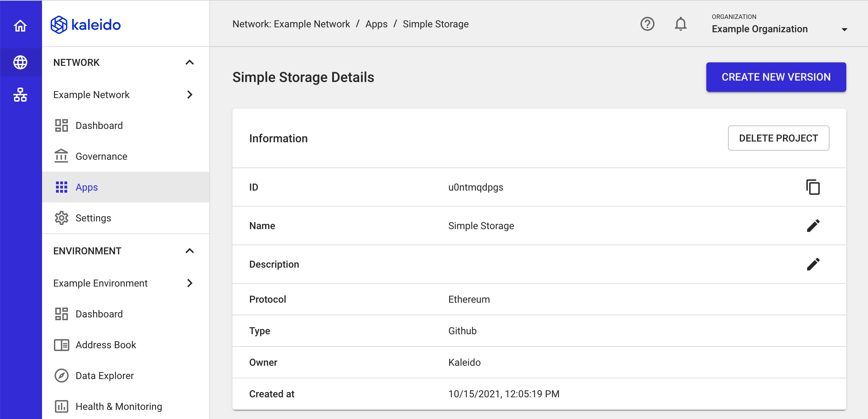868x419 pixels.
Task: Collapse the NETWORK section
Action: point(190,62)
